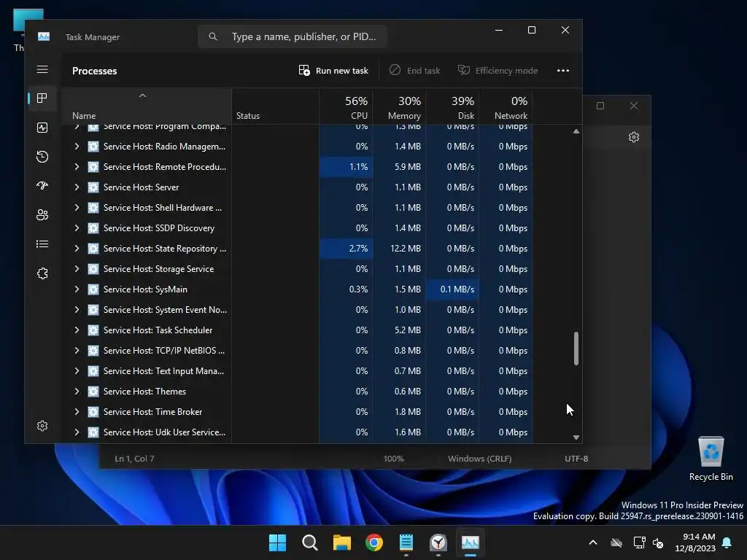
Task: Click the Service Host: Themes gear icon
Action: (x=93, y=392)
